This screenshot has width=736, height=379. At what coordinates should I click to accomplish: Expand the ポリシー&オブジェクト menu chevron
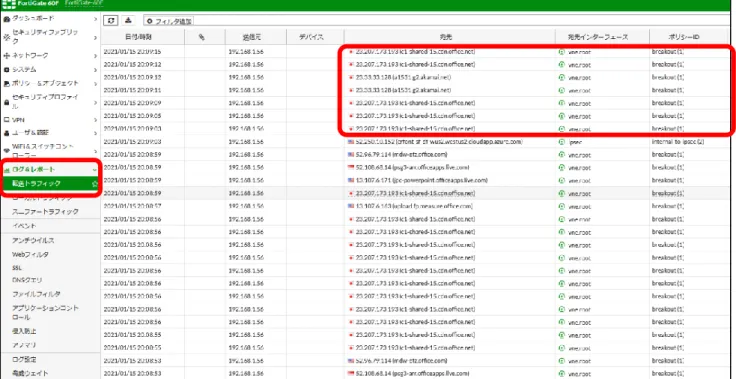[95, 84]
